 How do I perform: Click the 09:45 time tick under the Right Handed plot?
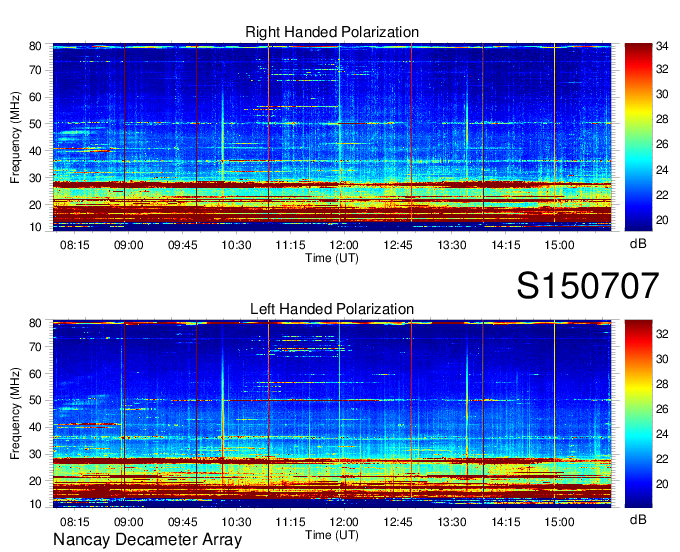click(x=183, y=245)
